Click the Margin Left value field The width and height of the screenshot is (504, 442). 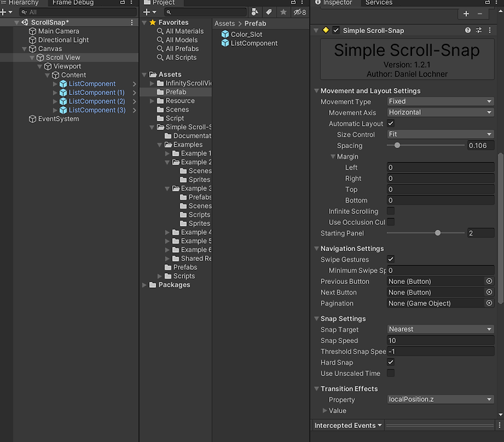tap(440, 168)
